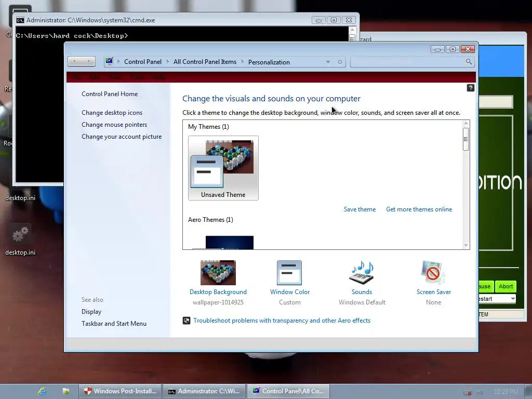Viewport: 532px width, 399px height.
Task: Click the Back navigation arrow
Action: [x=74, y=61]
